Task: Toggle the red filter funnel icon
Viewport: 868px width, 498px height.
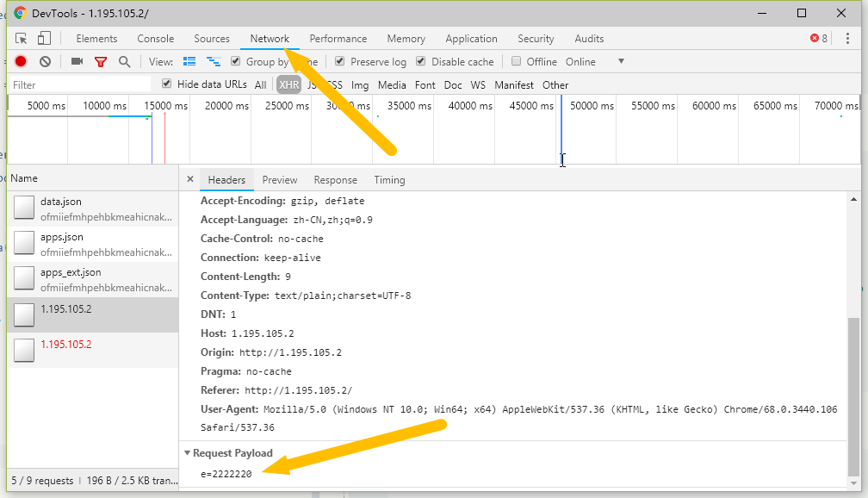Action: coord(101,61)
